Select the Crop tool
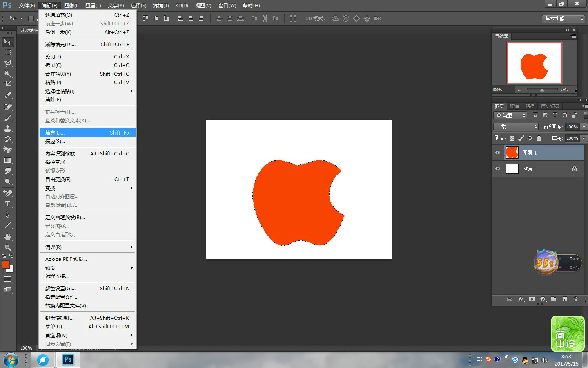 (x=8, y=85)
